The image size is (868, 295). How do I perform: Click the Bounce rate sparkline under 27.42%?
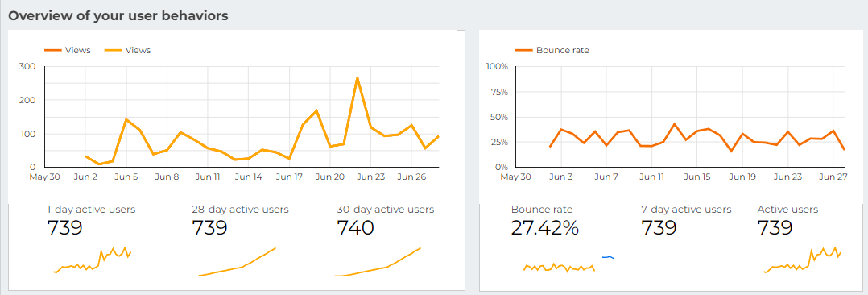pos(559,268)
